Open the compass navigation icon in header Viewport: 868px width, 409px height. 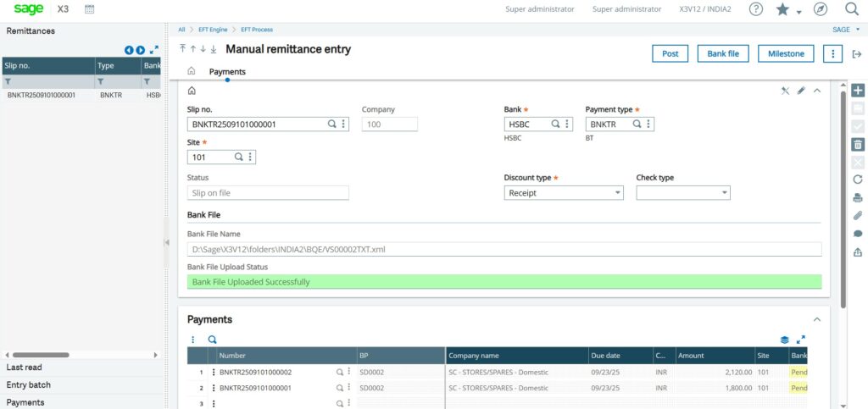click(820, 9)
